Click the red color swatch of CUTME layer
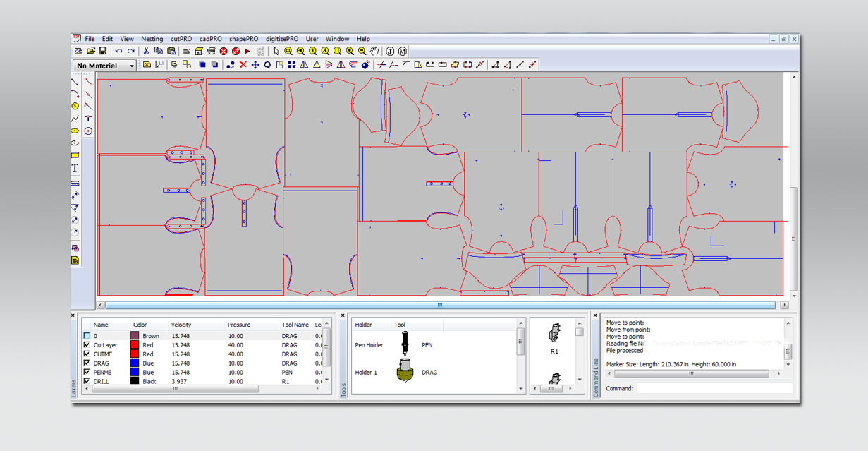This screenshot has width=868, height=451. (x=135, y=354)
